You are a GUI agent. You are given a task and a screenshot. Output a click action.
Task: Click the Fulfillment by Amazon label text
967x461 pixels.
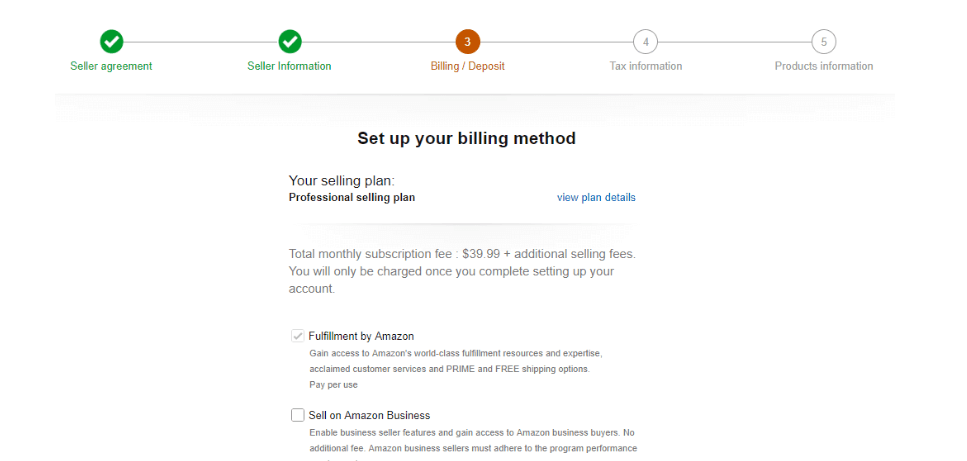[x=361, y=336]
